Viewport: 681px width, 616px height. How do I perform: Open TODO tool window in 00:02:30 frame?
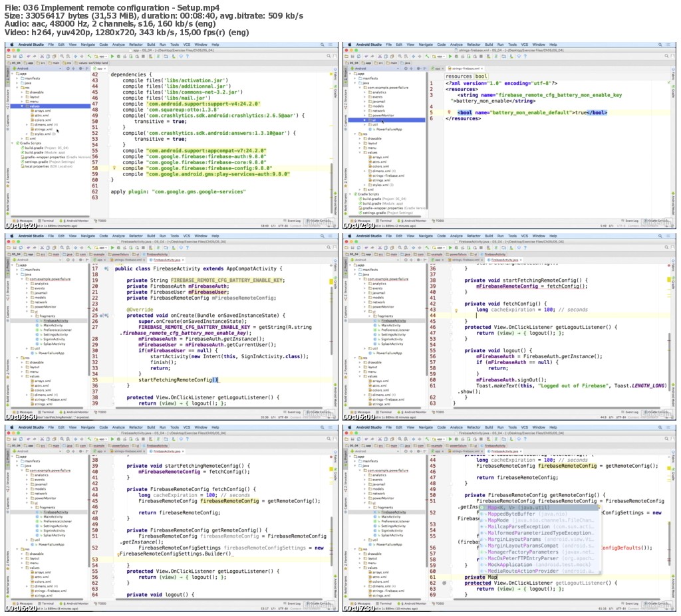[438, 221]
